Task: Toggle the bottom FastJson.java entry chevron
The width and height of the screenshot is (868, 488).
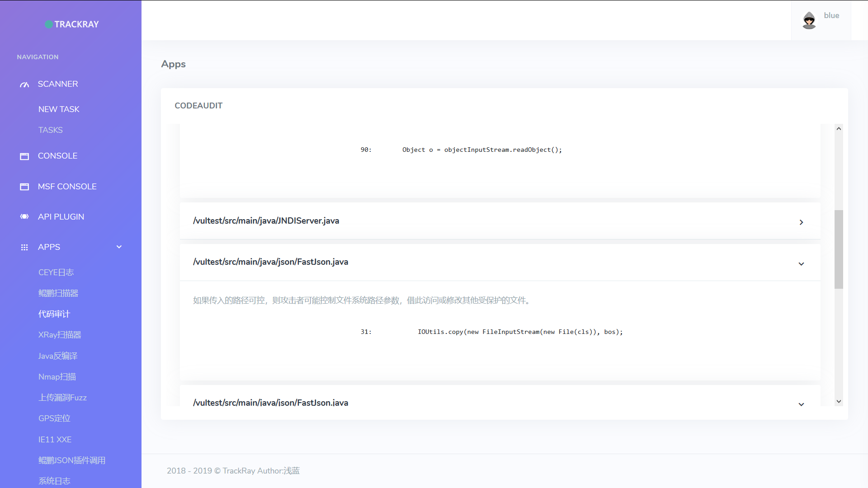Action: click(801, 404)
